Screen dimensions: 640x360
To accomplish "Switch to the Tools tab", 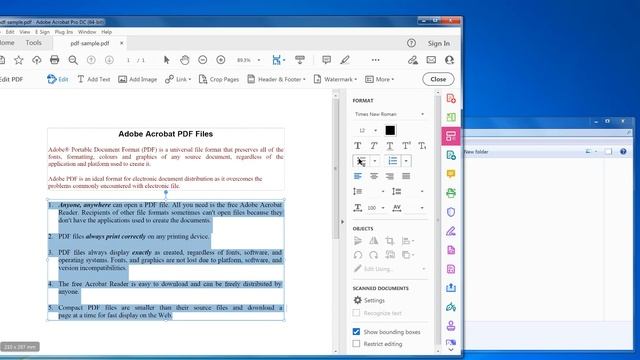I will click(33, 42).
